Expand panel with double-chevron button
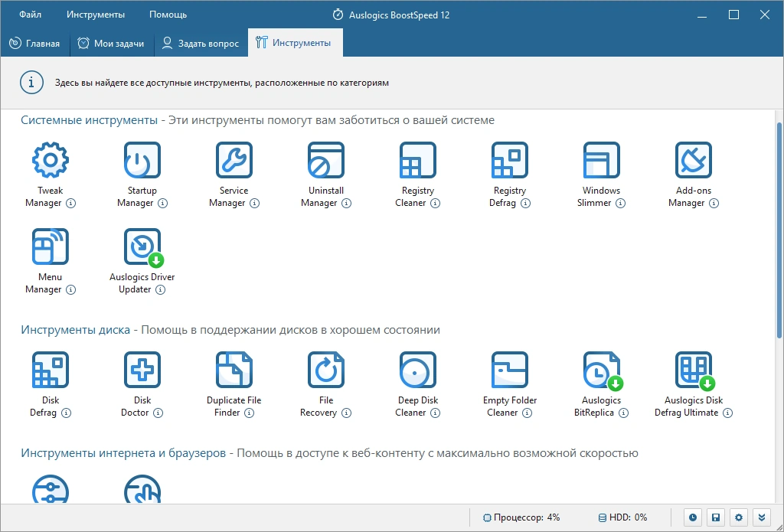 (762, 517)
